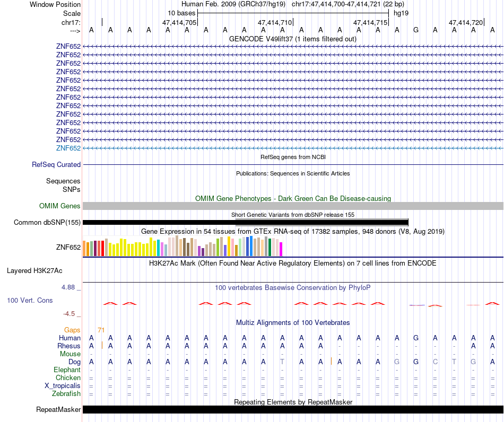Click the orange 71 gap count

101,330
